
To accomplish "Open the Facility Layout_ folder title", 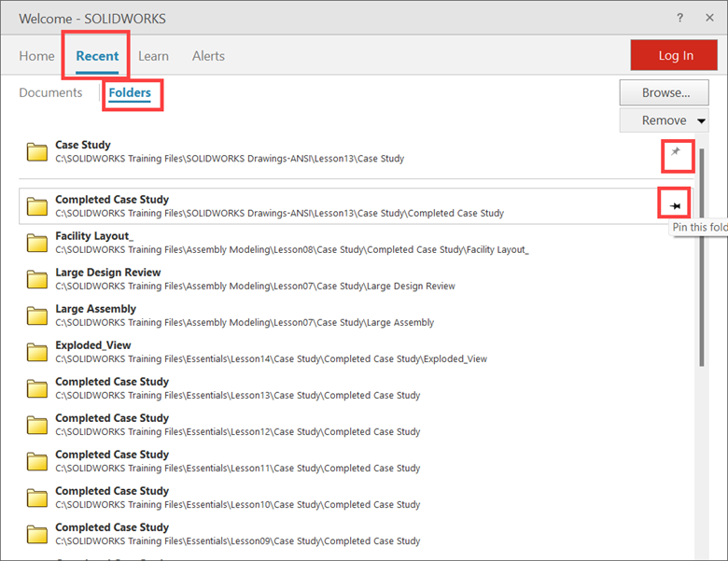I will (94, 236).
